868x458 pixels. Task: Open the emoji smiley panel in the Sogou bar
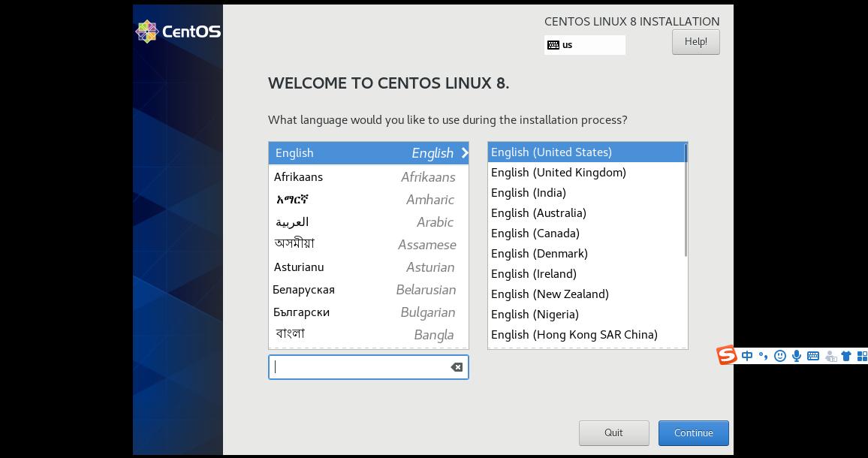pos(780,356)
